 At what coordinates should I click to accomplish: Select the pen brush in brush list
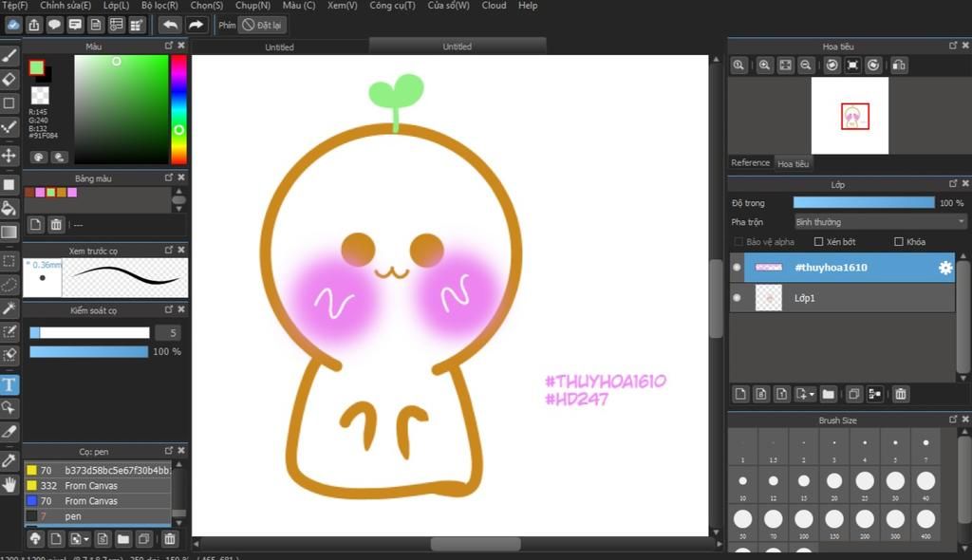(x=98, y=516)
